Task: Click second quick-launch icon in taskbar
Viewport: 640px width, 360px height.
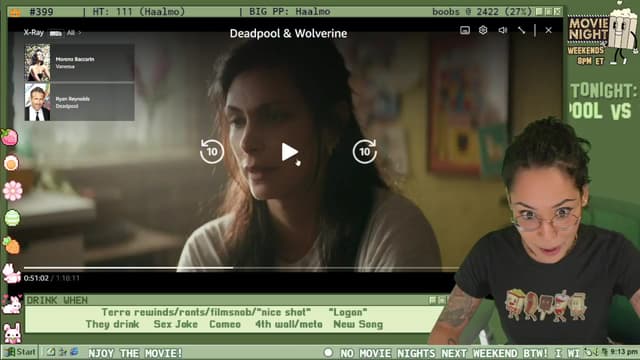Action: click(62, 352)
